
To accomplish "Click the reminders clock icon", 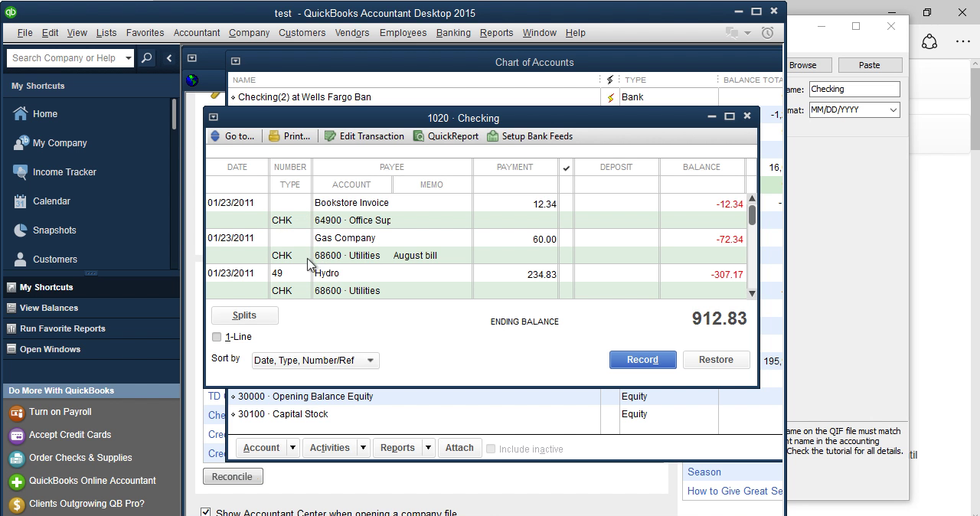I will pos(767,33).
